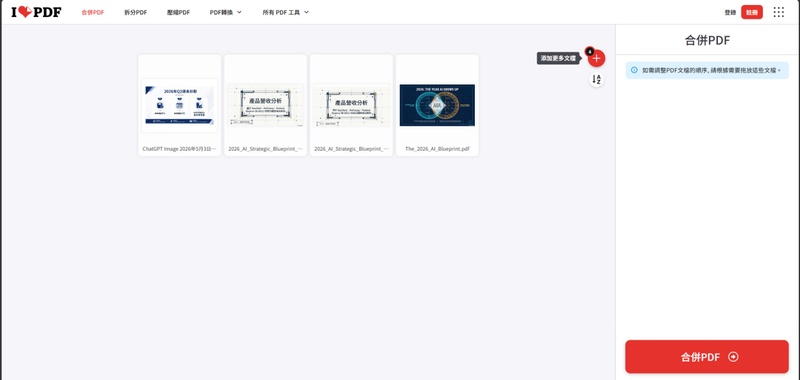Open the 合併PDF tab in top navigation
Image resolution: width=800 pixels, height=380 pixels.
(x=93, y=12)
